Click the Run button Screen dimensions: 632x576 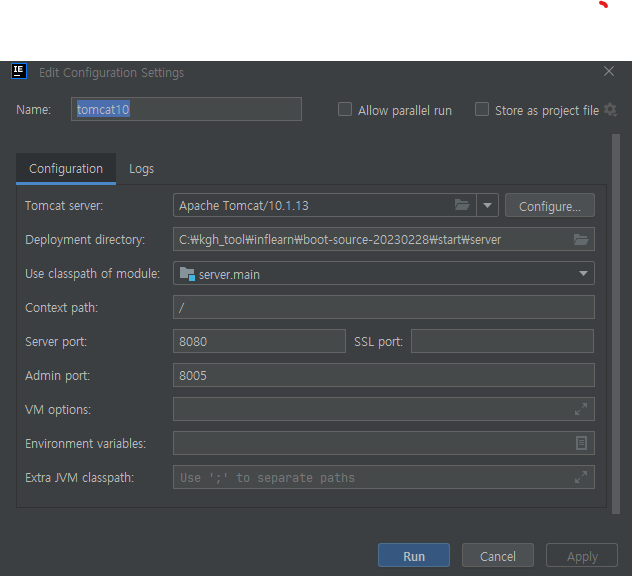click(414, 555)
